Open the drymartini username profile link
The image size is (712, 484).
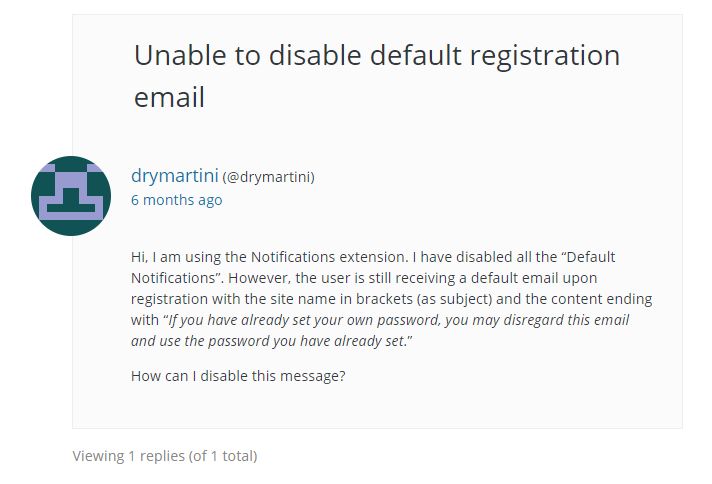tap(174, 176)
